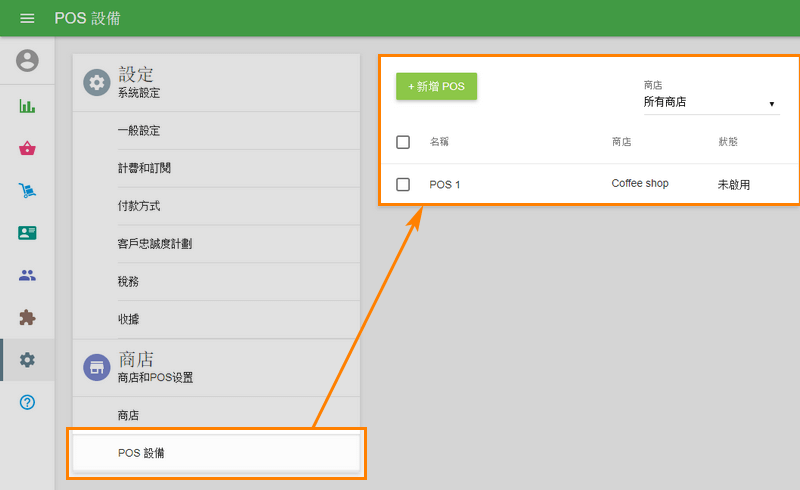Select 付款方式 in settings menu

click(x=139, y=206)
